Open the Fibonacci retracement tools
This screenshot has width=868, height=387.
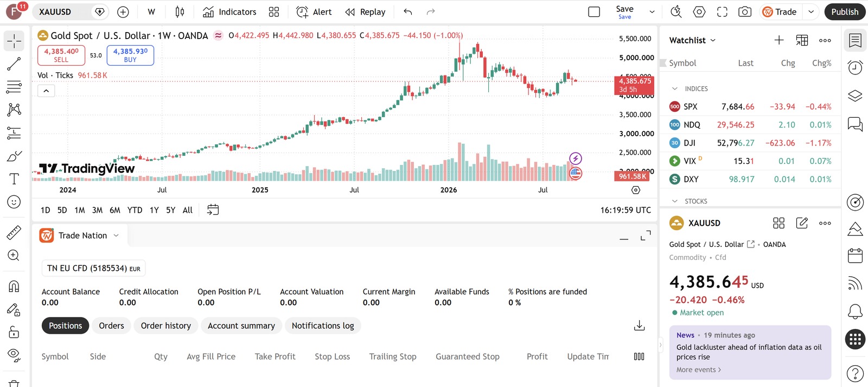[14, 87]
